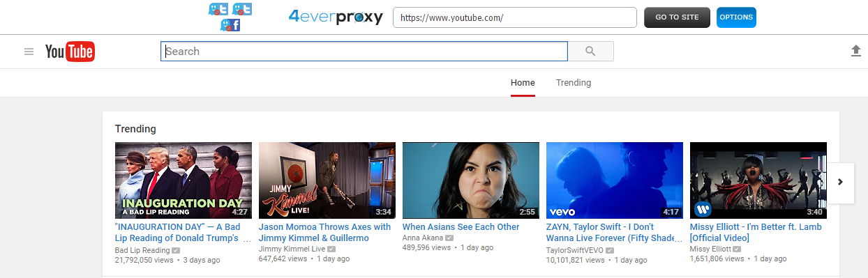Image resolution: width=868 pixels, height=278 pixels.
Task: Click the "3 days ago" upload date
Action: pyautogui.click(x=202, y=260)
